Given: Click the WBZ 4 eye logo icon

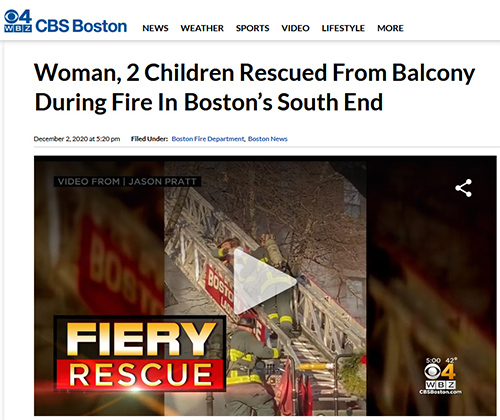Looking at the screenshot, I should tap(18, 21).
